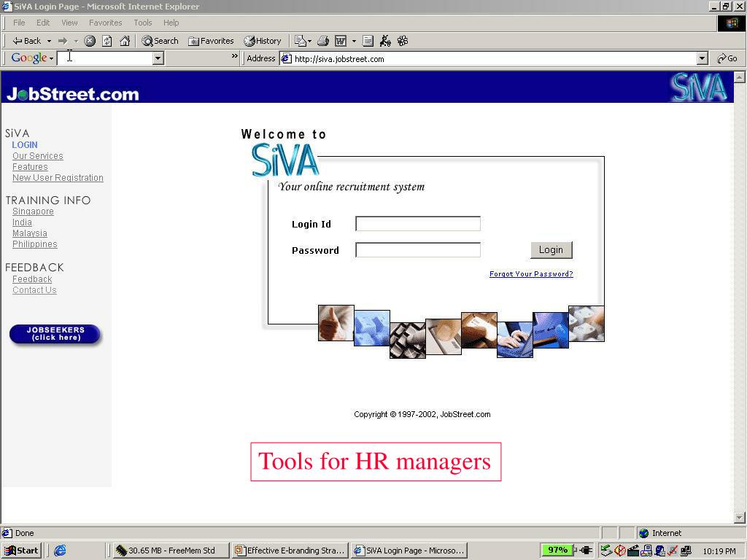Click Forgot Your Password link
Screen dimensions: 747x560
coord(531,274)
